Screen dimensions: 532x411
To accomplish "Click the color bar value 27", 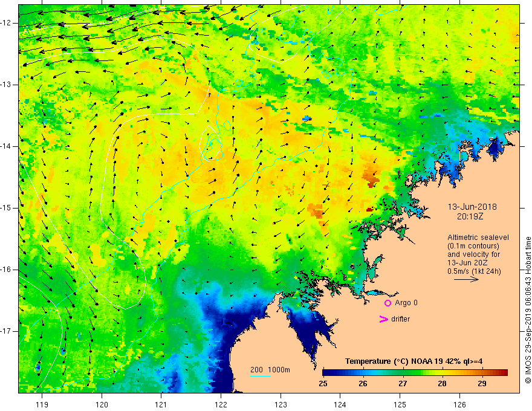I will (x=403, y=384).
